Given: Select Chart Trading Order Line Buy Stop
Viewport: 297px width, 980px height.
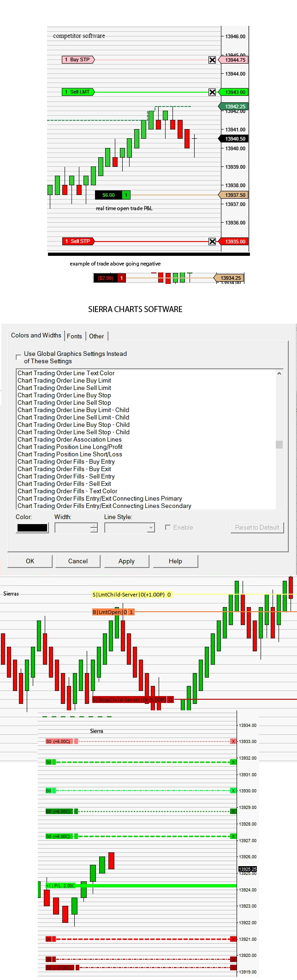Looking at the screenshot, I should click(x=64, y=396).
